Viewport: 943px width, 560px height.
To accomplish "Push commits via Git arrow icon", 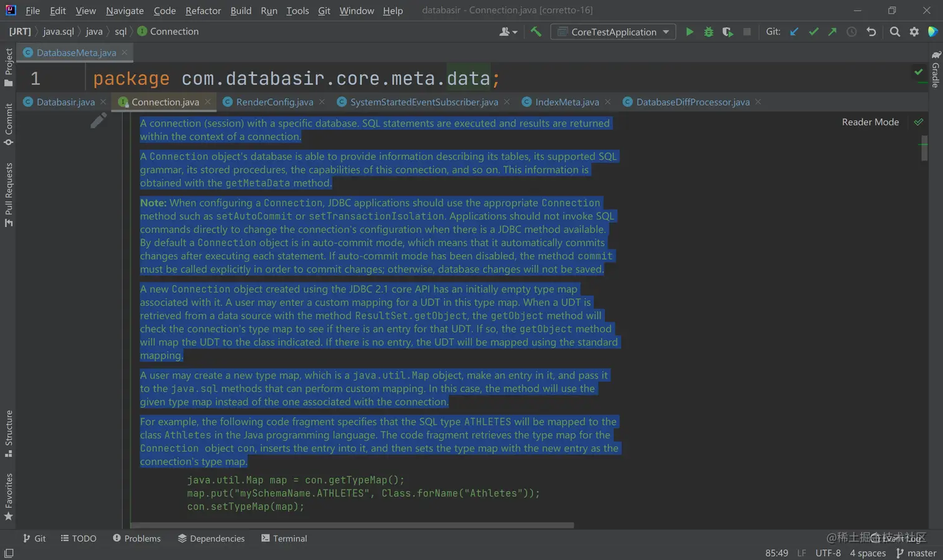I will (832, 32).
